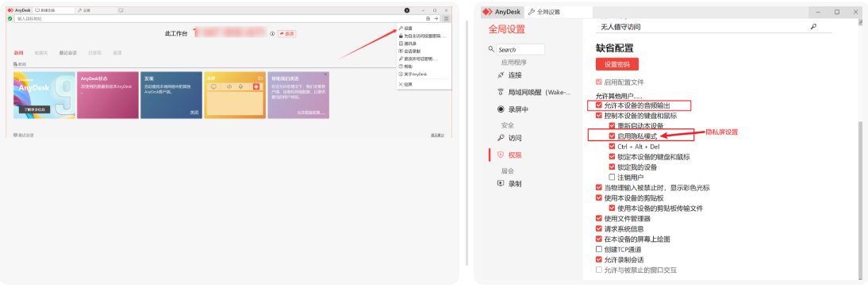Switch to the 最近会话 tab
868x295 pixels.
point(68,52)
